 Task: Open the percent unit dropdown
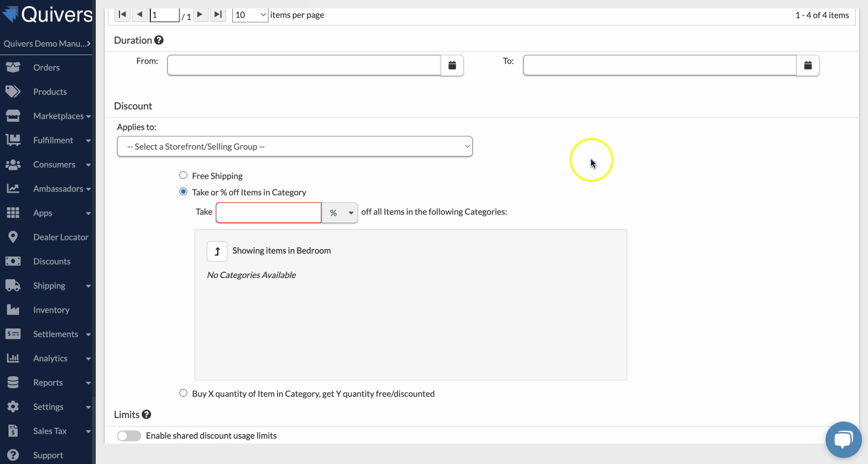(x=340, y=213)
